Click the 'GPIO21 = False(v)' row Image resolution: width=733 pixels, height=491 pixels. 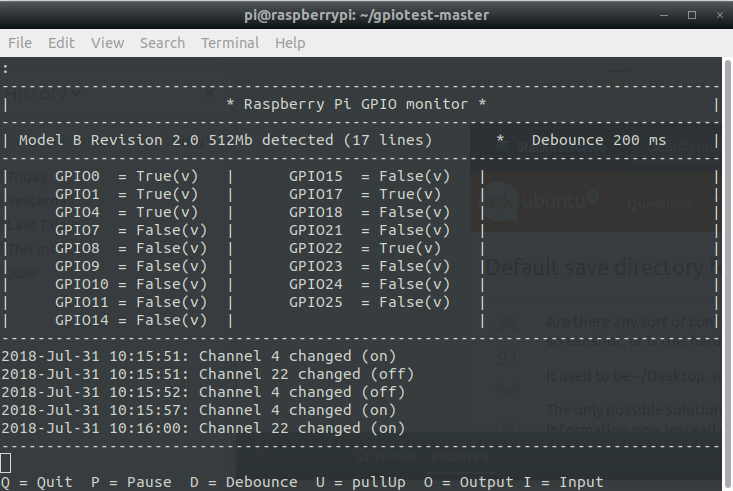[x=369, y=230]
